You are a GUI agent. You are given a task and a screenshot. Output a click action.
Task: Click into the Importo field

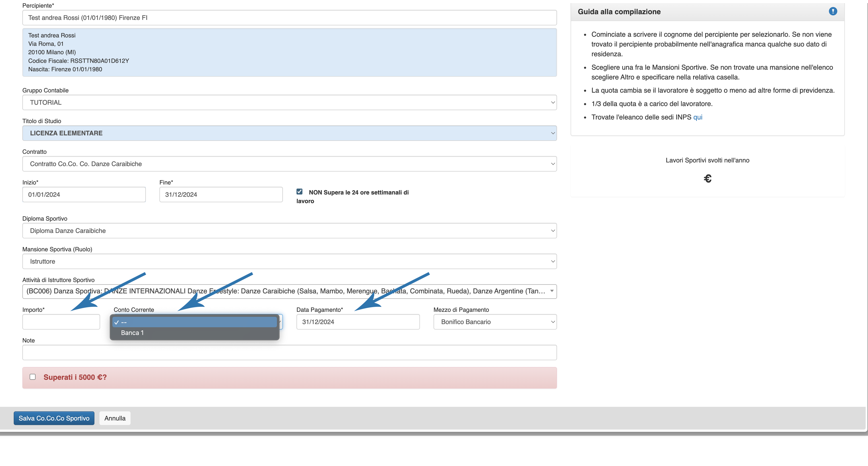pyautogui.click(x=61, y=322)
